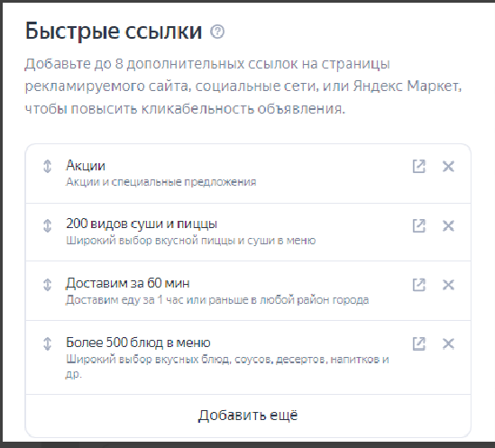Open external link for Доставим за 60 мин
This screenshot has width=495, height=448.
[x=419, y=285]
